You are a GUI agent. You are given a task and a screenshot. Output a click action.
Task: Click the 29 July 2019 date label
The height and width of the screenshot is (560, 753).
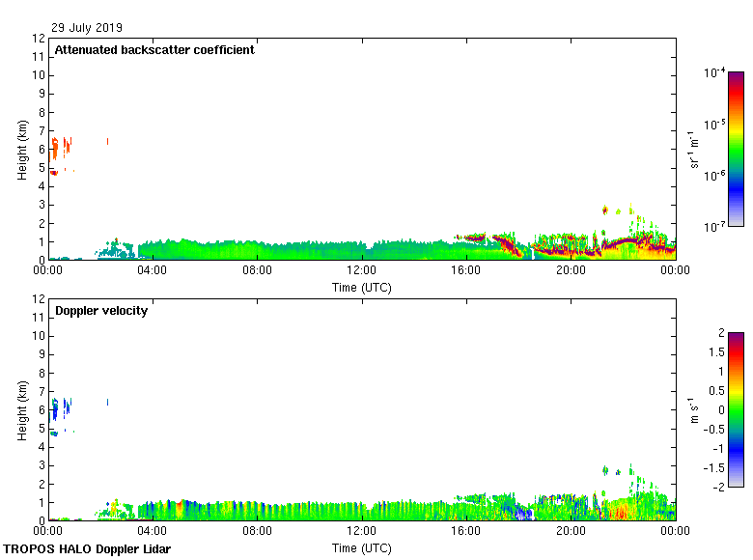pos(87,28)
